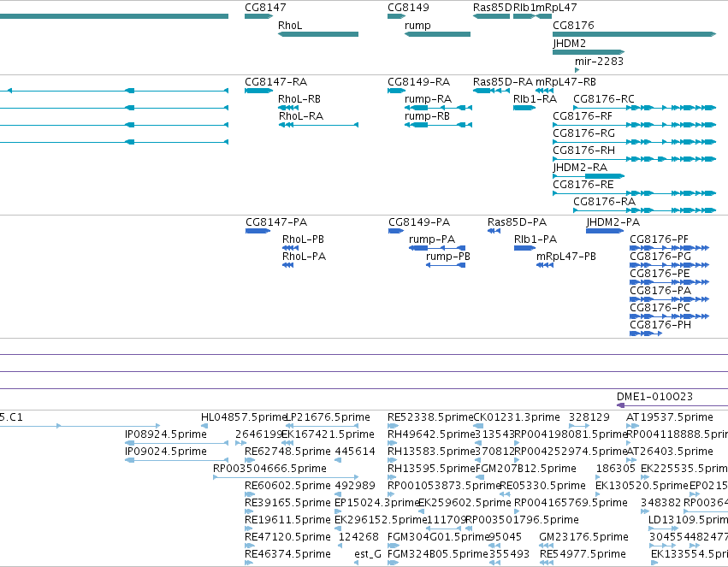Click the CG8149-RA transcript
This screenshot has height=567, width=728.
point(396,91)
